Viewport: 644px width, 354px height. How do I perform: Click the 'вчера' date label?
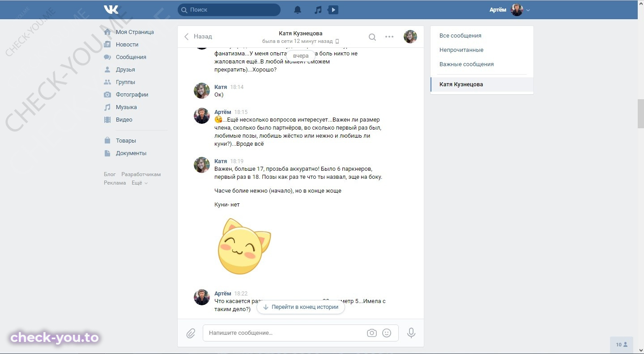(301, 56)
